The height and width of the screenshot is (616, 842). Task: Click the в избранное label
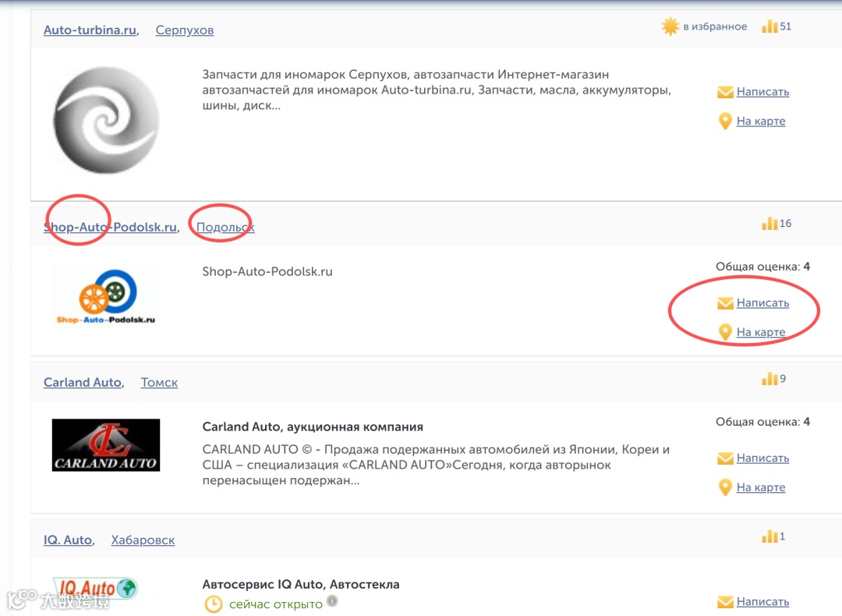[x=715, y=27]
